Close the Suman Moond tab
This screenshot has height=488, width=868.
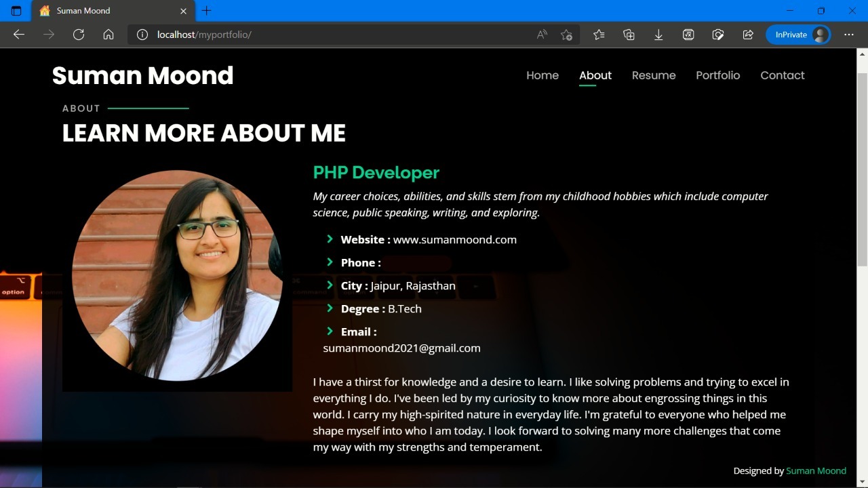tap(183, 11)
